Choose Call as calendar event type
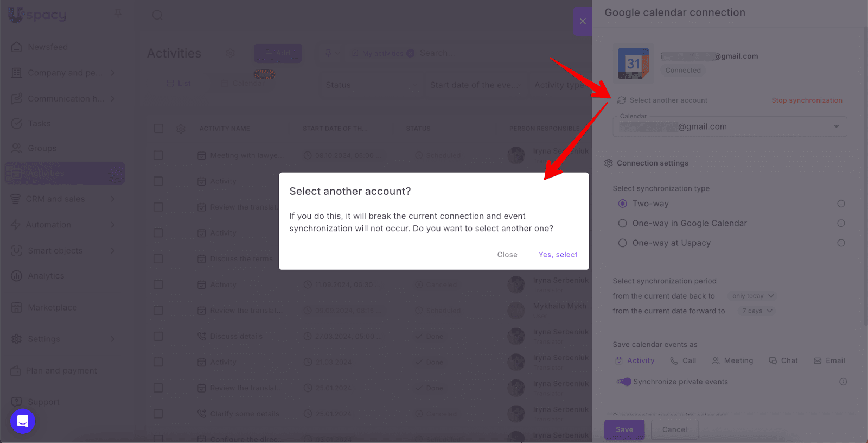The width and height of the screenshot is (868, 443). (x=683, y=360)
